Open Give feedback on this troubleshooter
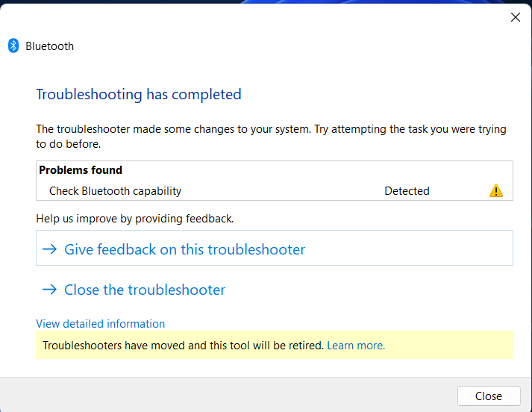 [275, 248]
